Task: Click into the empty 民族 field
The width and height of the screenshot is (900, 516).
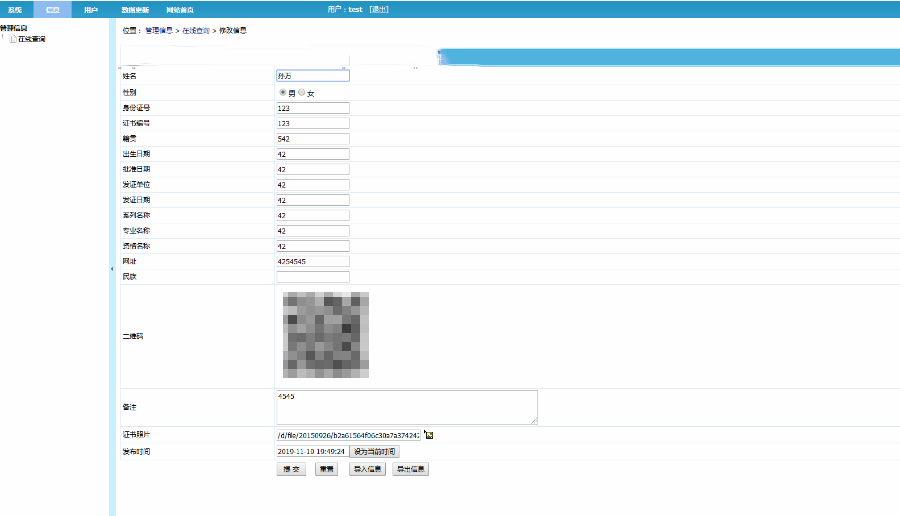Action: 312,277
